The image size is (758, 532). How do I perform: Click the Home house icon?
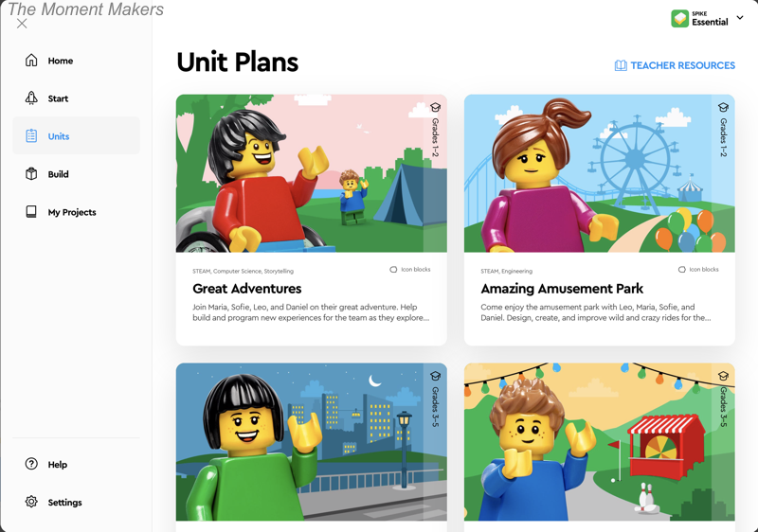point(31,61)
